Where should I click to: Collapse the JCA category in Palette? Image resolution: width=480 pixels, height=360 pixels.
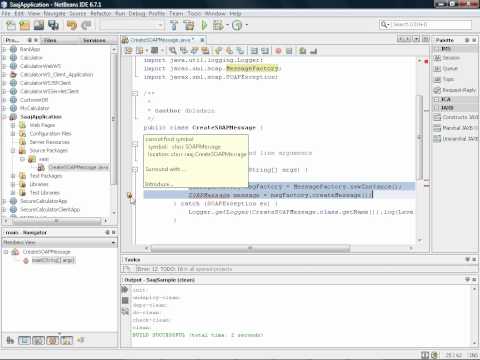(437, 99)
